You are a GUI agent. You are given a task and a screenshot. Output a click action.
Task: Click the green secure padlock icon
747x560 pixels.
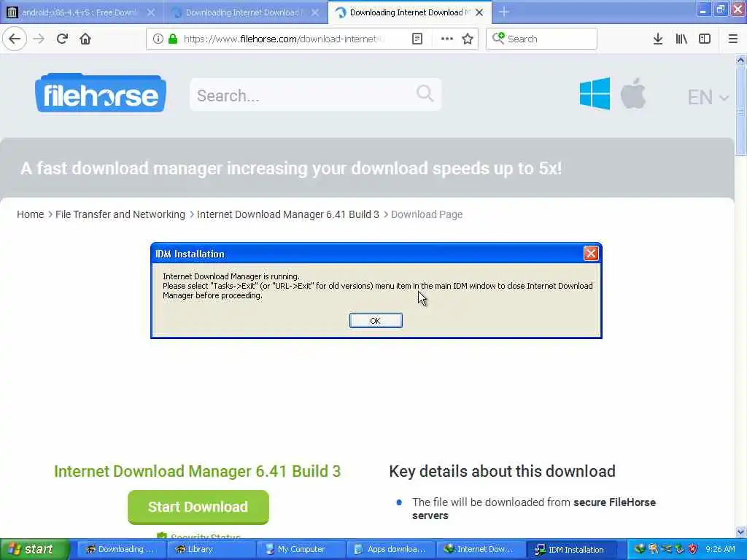pos(173,39)
